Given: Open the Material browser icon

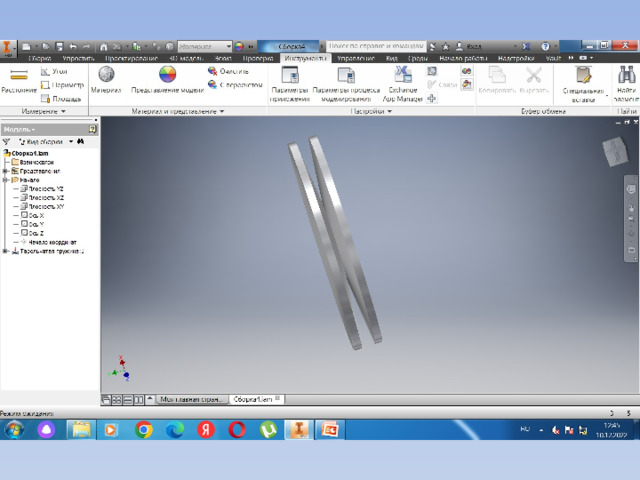Looking at the screenshot, I should point(106,80).
